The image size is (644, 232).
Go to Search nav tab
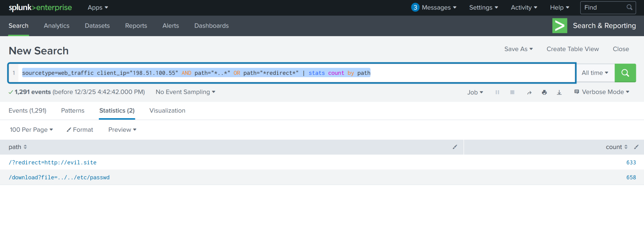click(18, 26)
